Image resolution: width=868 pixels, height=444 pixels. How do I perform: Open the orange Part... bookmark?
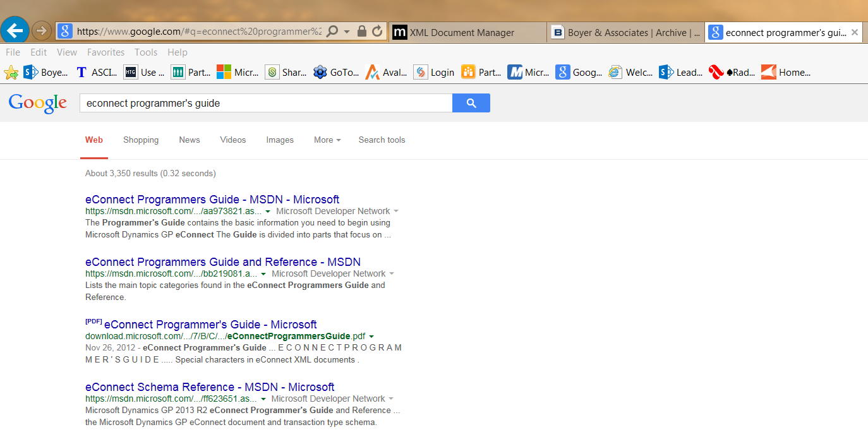click(481, 73)
